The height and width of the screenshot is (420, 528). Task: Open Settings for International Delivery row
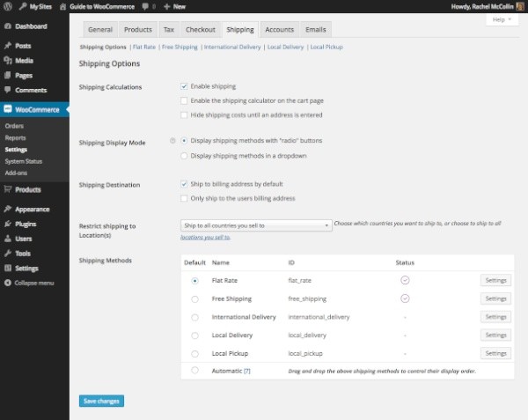(495, 317)
